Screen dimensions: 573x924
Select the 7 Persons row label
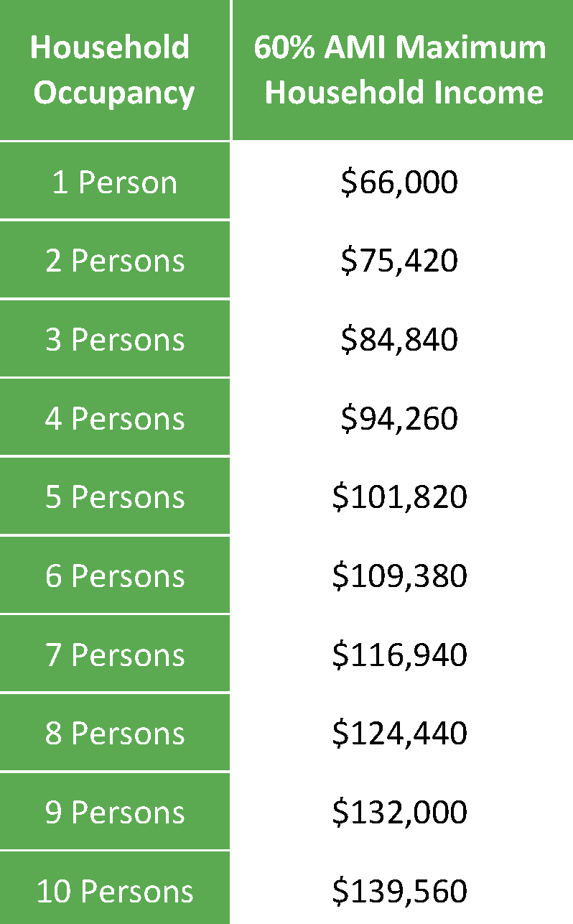pyautogui.click(x=114, y=655)
